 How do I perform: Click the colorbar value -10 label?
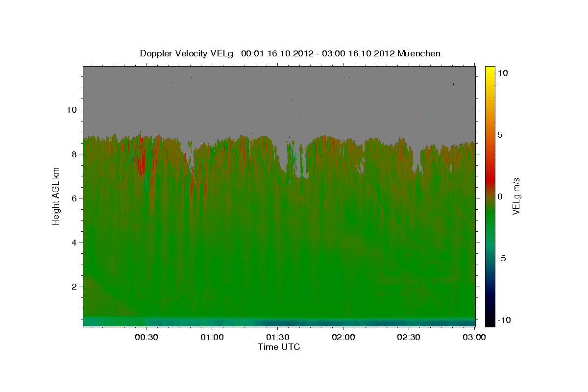pyautogui.click(x=504, y=320)
